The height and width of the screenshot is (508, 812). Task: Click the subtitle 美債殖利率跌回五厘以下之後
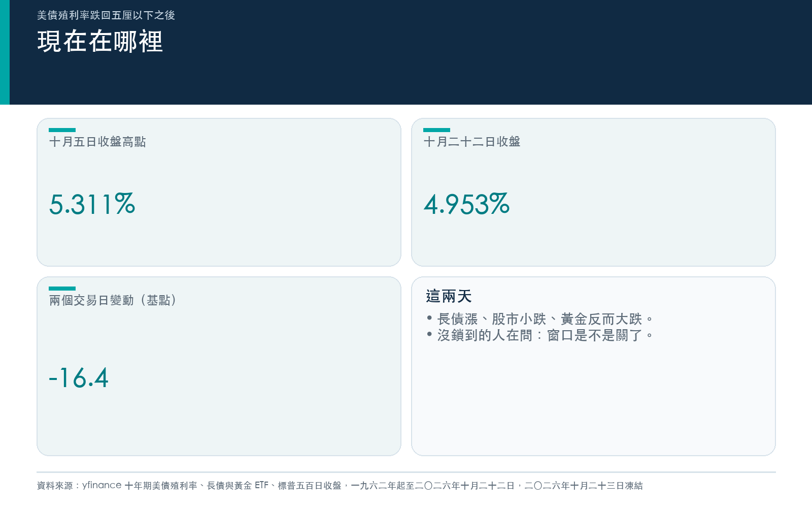pyautogui.click(x=106, y=15)
